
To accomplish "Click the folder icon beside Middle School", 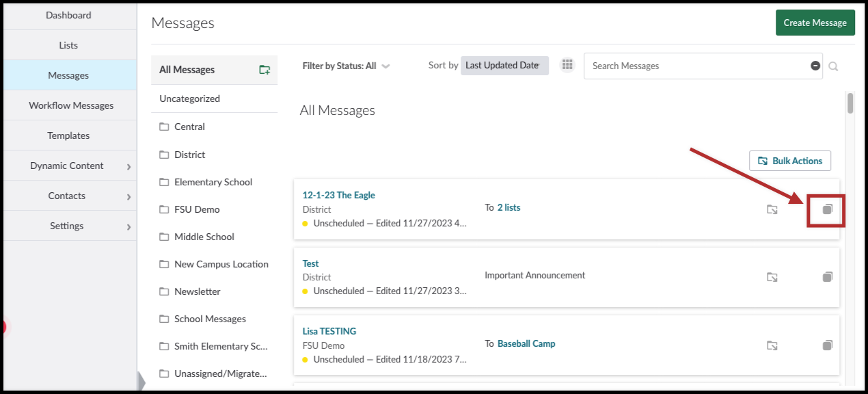I will pyautogui.click(x=164, y=237).
